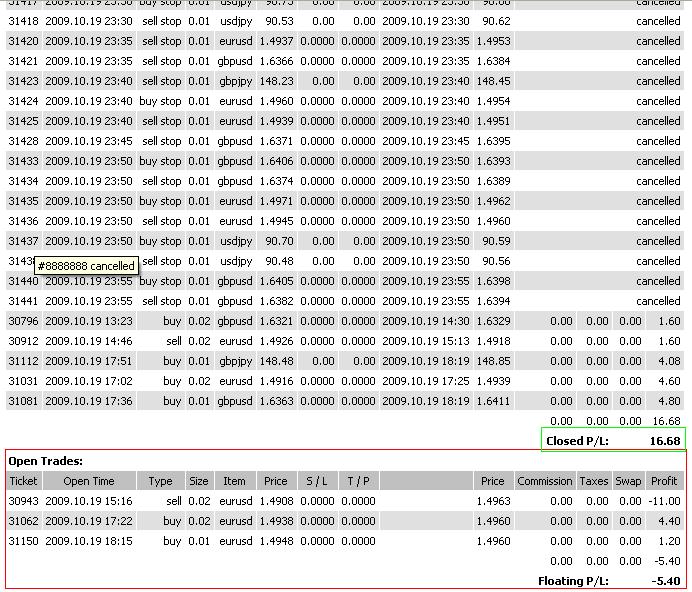Click the S / L column header
Image resolution: width=692 pixels, height=592 pixels.
(x=317, y=481)
